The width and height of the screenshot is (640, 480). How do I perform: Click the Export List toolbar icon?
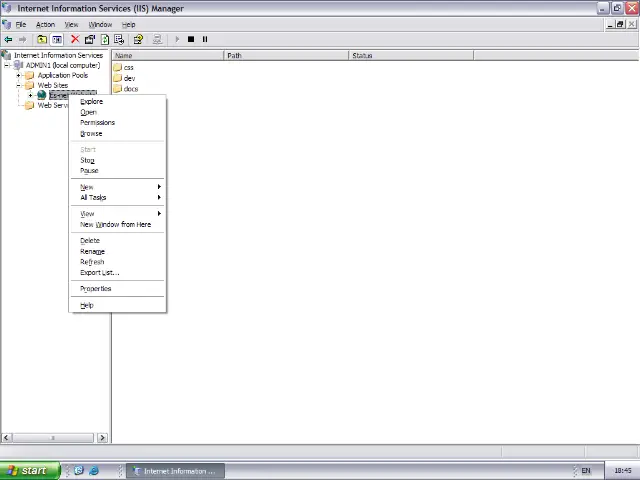coord(119,39)
